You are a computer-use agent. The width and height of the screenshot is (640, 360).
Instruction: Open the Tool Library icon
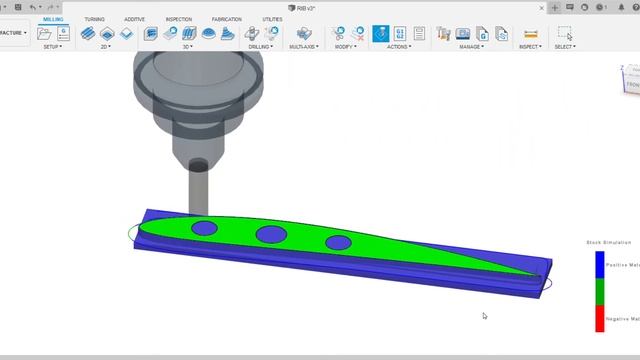point(443,33)
